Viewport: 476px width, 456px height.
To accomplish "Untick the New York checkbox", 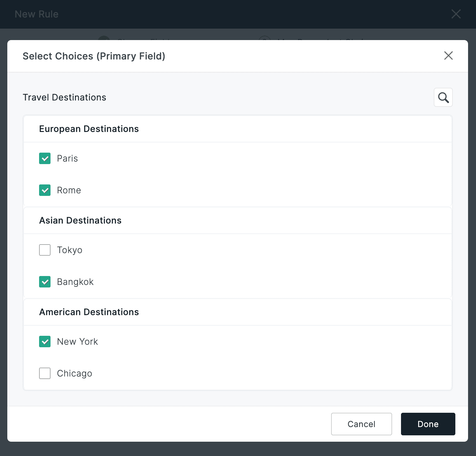I will coord(45,342).
